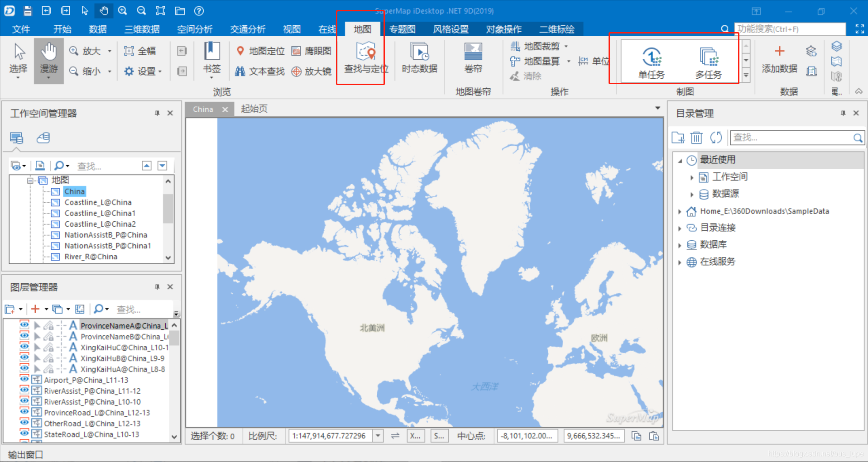This screenshot has height=462, width=868.
Task: Click the S... button in status bar
Action: click(439, 436)
